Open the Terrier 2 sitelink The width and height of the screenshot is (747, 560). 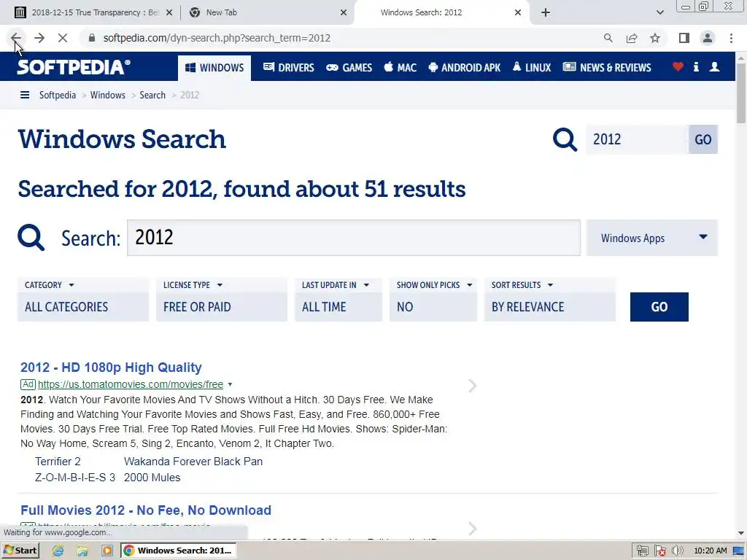(58, 462)
